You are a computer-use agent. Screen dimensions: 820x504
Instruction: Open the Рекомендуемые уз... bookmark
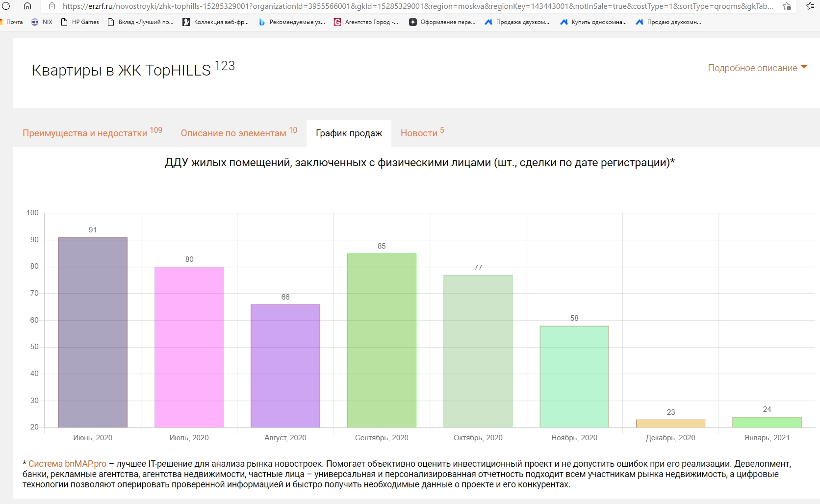tap(292, 22)
